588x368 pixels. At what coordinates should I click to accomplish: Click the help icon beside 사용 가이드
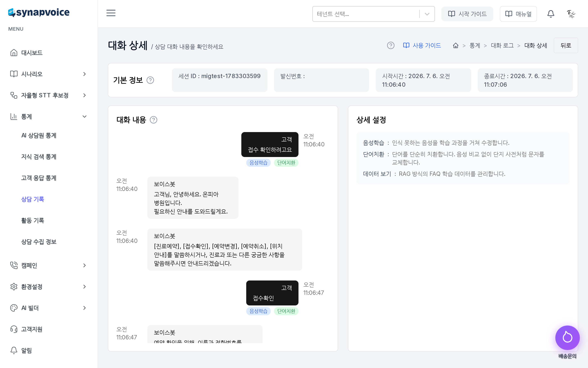pos(390,46)
